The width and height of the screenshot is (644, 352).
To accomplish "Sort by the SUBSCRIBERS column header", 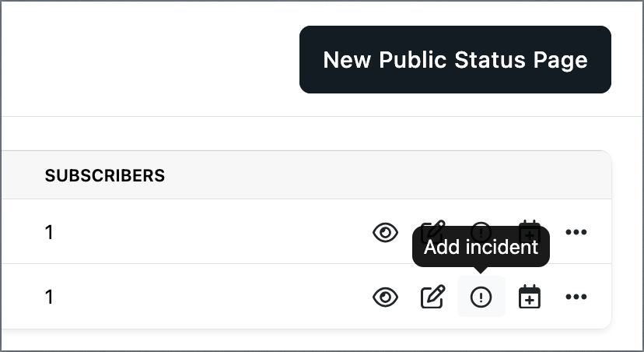I will coord(105,175).
